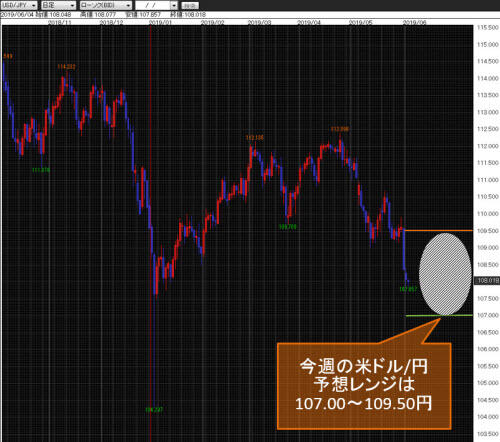The width and height of the screenshot is (500, 442).
Task: Click the highlighted current price tag on the axis
Action: pyautogui.click(x=487, y=281)
